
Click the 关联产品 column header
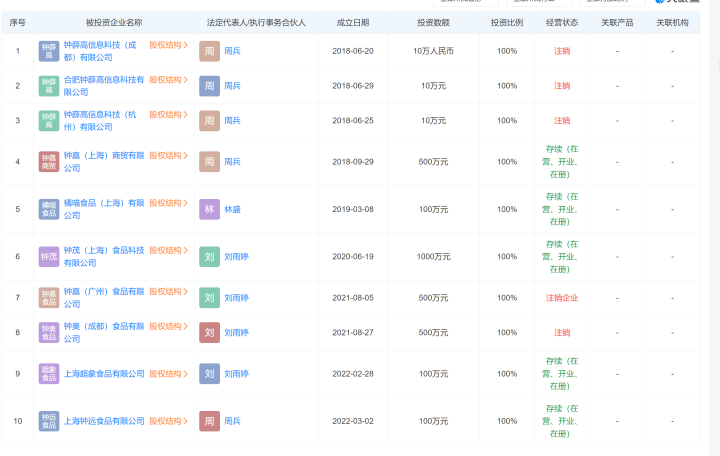(x=617, y=23)
